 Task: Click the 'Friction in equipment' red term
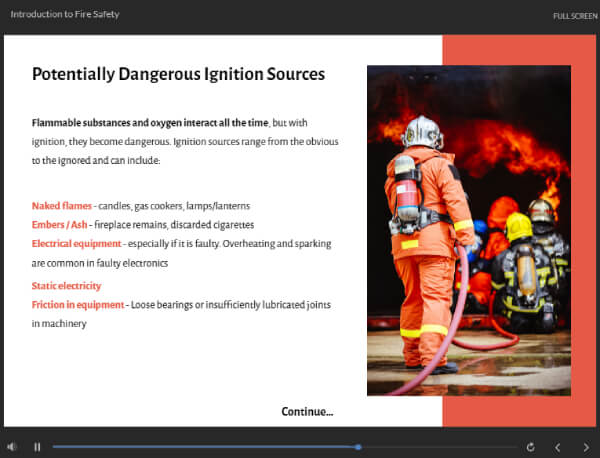point(77,304)
